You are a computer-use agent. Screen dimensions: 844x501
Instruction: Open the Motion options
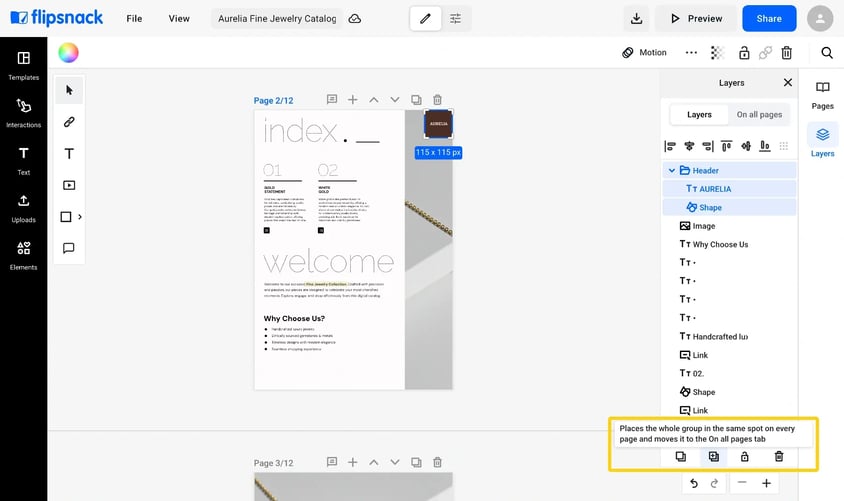[x=644, y=52]
